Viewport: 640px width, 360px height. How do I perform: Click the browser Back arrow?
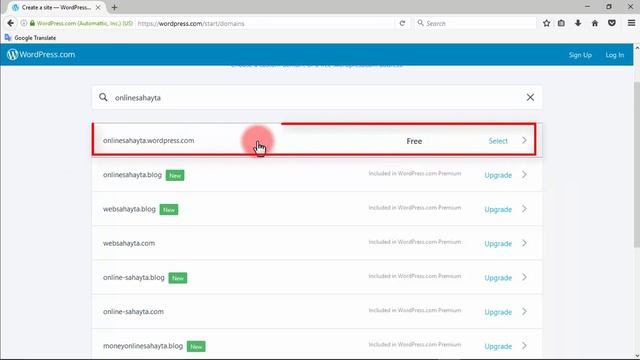coord(10,23)
